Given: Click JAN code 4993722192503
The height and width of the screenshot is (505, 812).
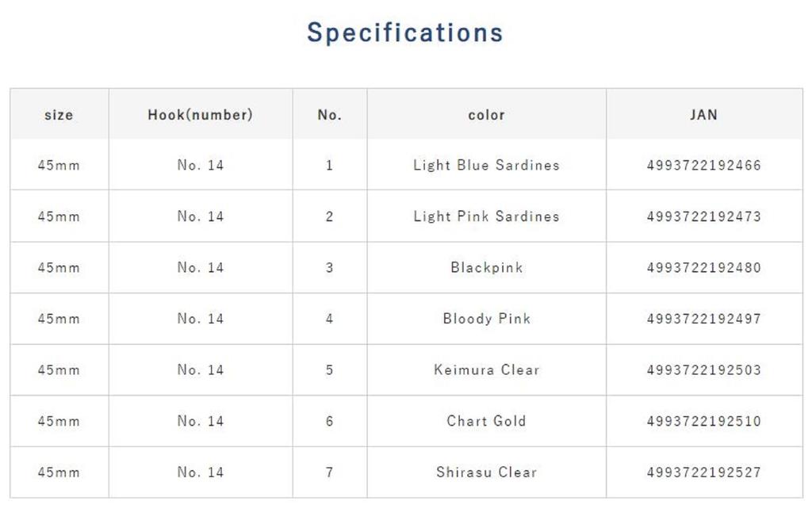Looking at the screenshot, I should tap(703, 370).
